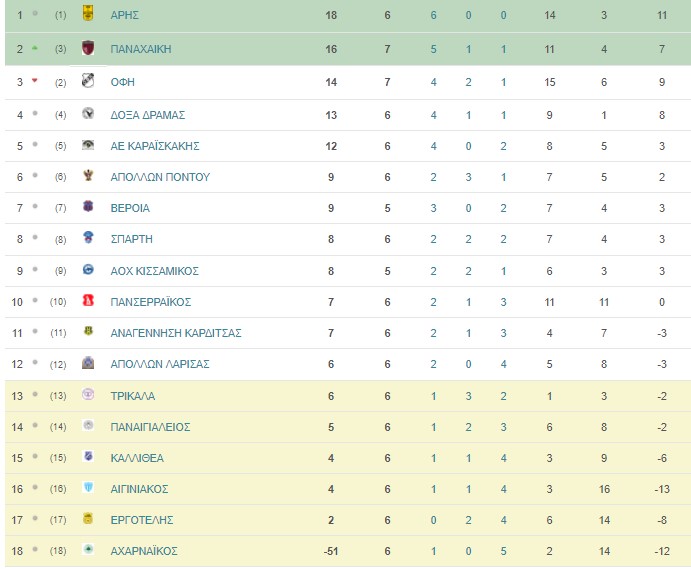
Task: Click the ΑΙΓΙΝΙΑΚΟΣ light-blue shield icon
Action: click(88, 487)
